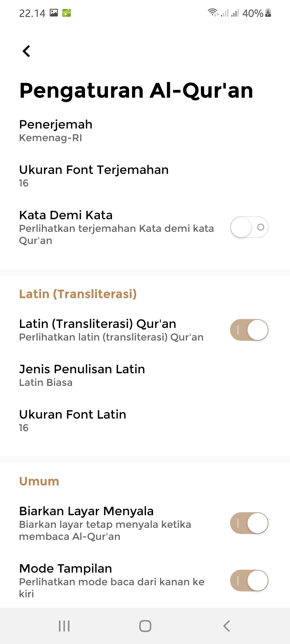Select the Latin (Transliterasi) section header

click(78, 294)
